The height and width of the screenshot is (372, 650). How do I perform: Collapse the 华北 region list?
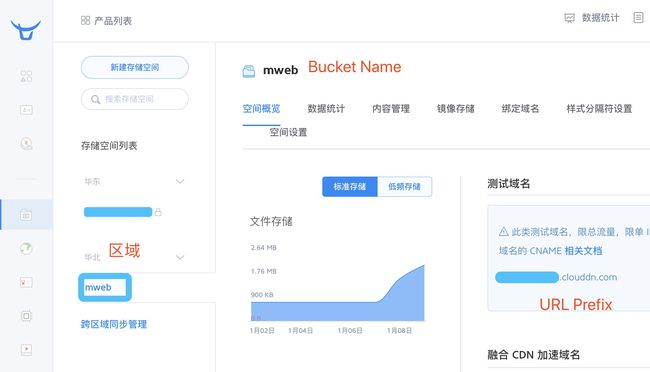pyautogui.click(x=180, y=257)
